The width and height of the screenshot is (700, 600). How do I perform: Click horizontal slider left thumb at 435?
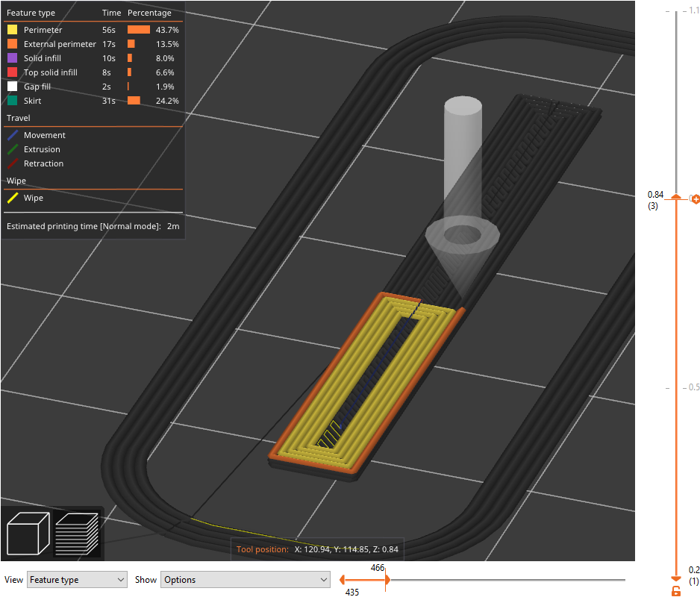coord(343,579)
